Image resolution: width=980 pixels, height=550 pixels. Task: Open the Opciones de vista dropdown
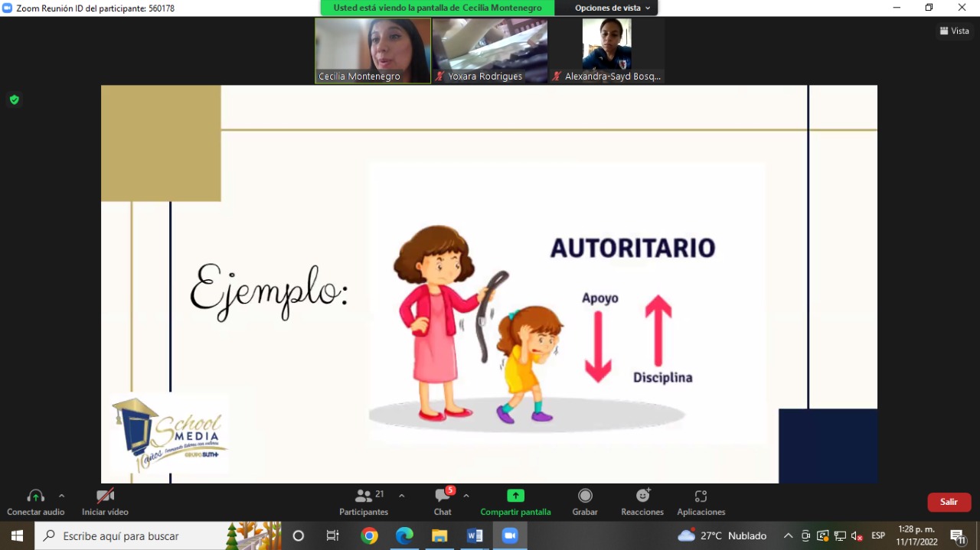(612, 8)
